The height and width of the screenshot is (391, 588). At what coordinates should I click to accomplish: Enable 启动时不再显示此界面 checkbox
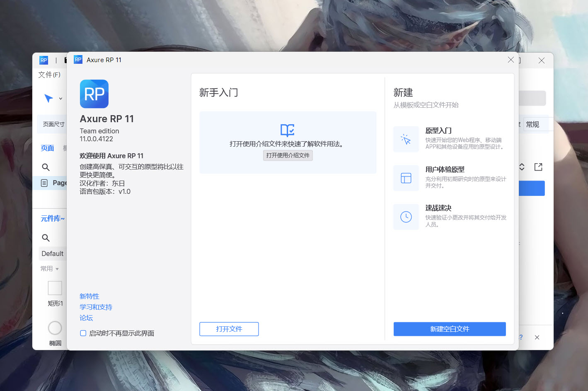(x=83, y=333)
